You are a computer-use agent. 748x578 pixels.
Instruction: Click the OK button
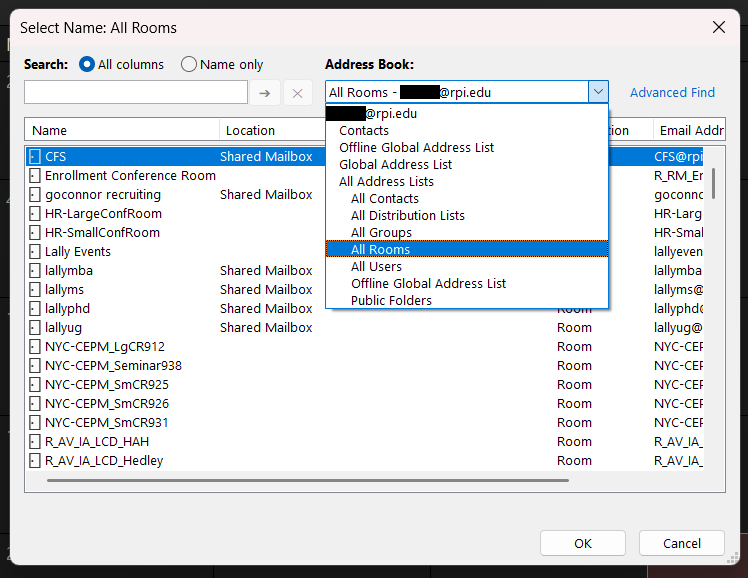[582, 543]
